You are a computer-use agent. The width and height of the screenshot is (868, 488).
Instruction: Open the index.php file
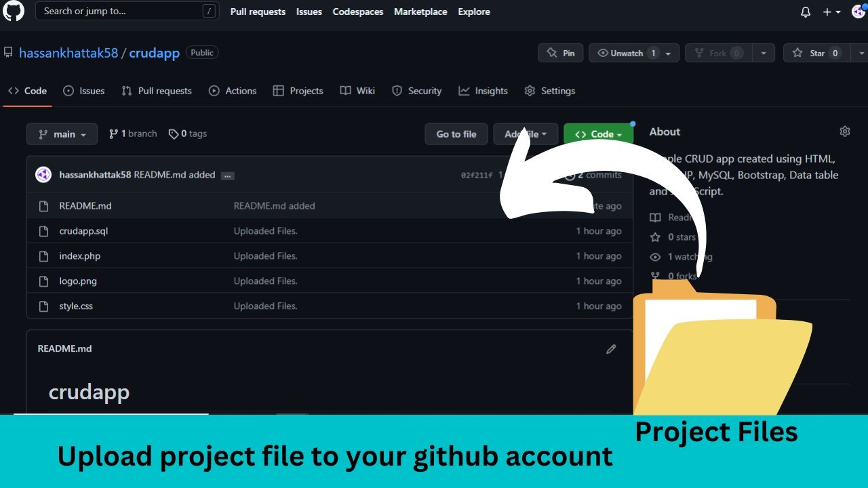click(79, 256)
